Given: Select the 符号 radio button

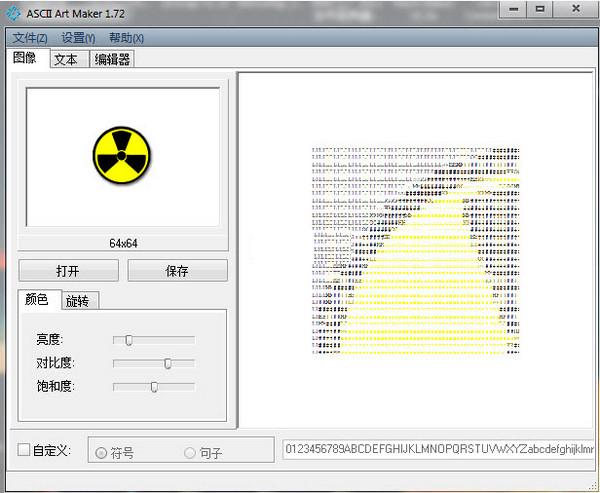Looking at the screenshot, I should pos(101,453).
